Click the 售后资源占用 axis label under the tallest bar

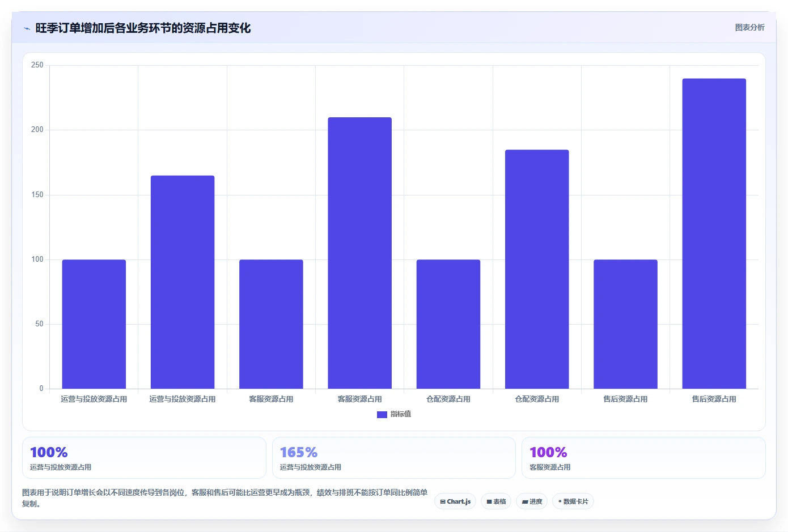point(714,399)
